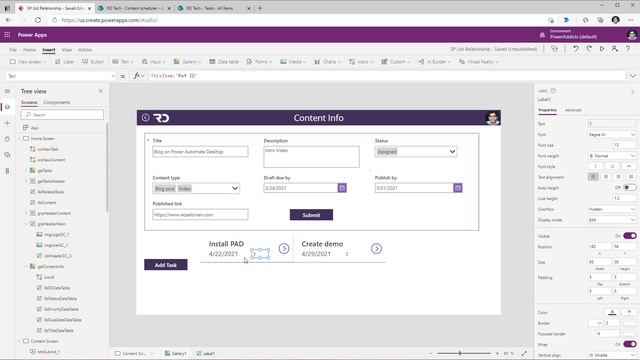
Task: Open the font Color picker swatch
Action: 612,312
